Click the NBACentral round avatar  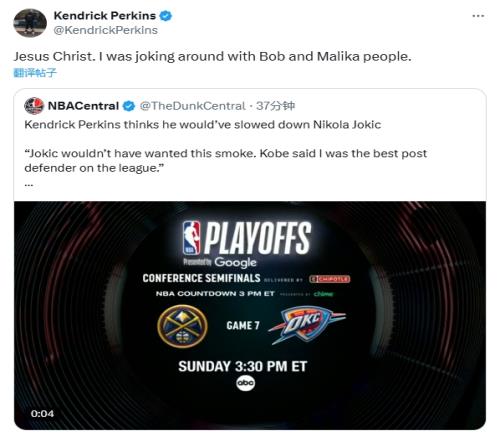point(34,106)
